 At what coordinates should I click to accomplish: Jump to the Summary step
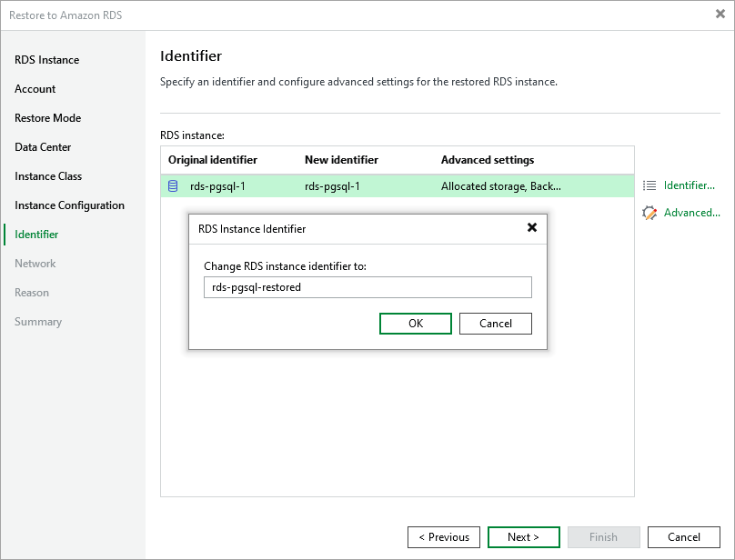point(37,321)
